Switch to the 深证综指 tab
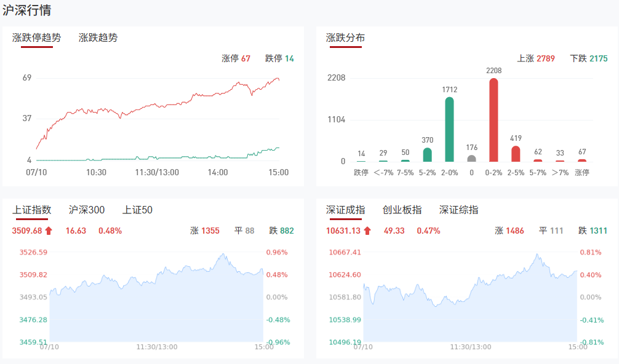This screenshot has height=364, width=619. pyautogui.click(x=458, y=210)
